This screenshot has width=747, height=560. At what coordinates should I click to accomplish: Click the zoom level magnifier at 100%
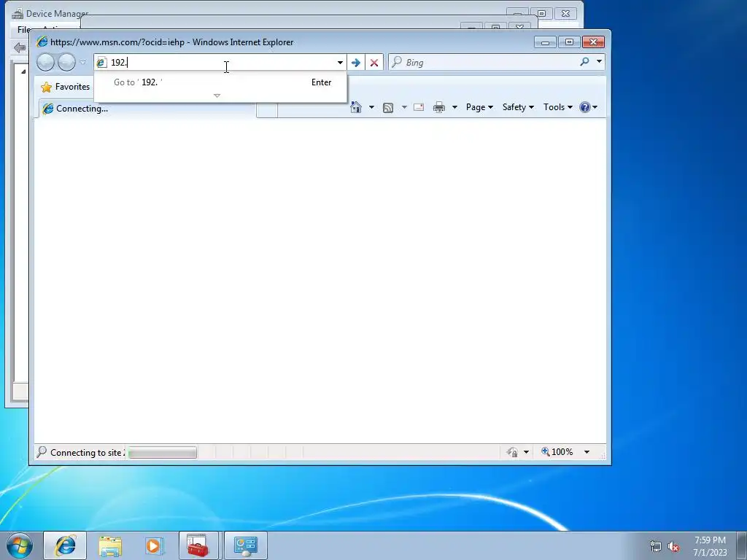[x=546, y=451]
